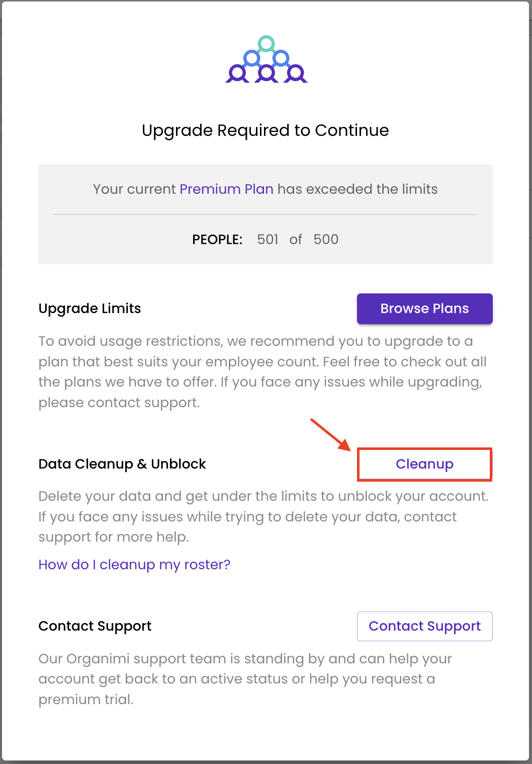This screenshot has height=764, width=532.
Task: Click the gray plan limit summary panel
Action: click(x=266, y=213)
